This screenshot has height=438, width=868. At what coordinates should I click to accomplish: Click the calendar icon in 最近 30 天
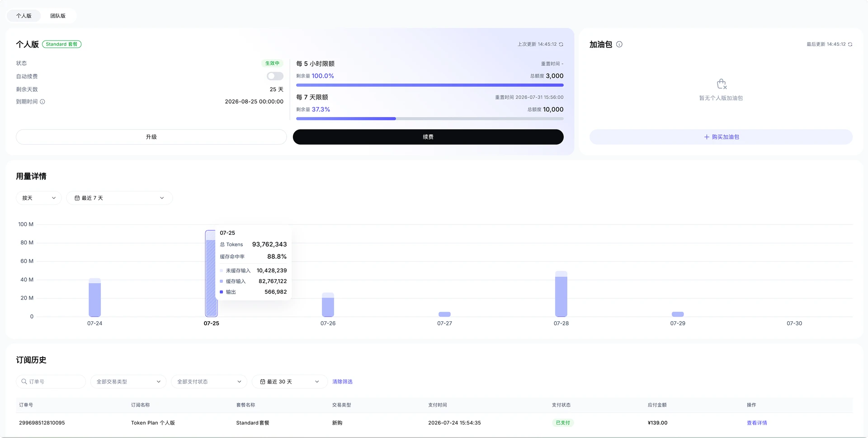pos(263,382)
